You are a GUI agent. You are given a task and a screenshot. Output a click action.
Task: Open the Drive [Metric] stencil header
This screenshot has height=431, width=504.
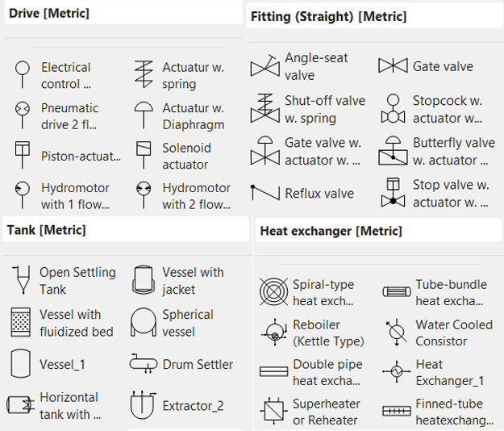pyautogui.click(x=48, y=14)
